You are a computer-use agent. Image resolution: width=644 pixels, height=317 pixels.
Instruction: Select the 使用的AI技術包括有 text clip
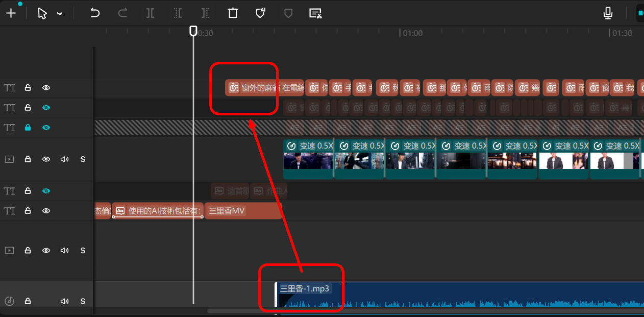pyautogui.click(x=158, y=211)
